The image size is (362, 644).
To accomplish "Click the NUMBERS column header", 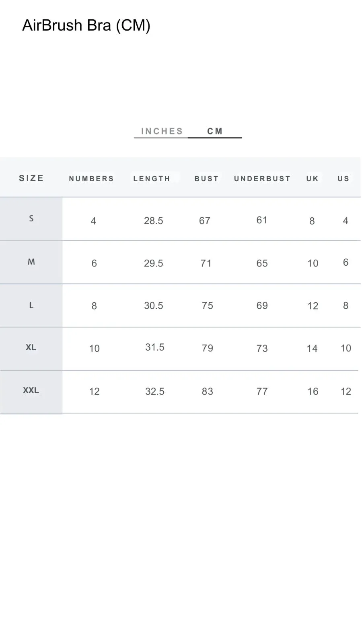I will click(x=91, y=179).
